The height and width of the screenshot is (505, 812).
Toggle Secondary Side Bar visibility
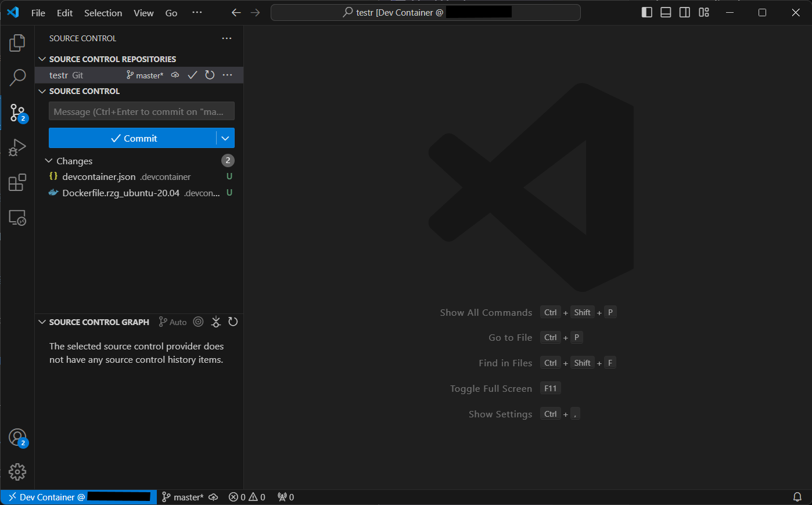(x=685, y=12)
